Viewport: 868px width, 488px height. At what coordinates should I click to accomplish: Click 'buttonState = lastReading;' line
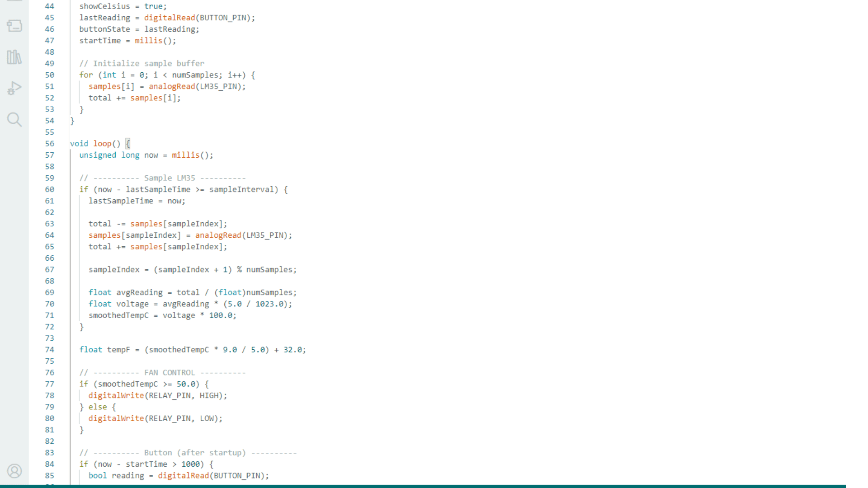(139, 29)
